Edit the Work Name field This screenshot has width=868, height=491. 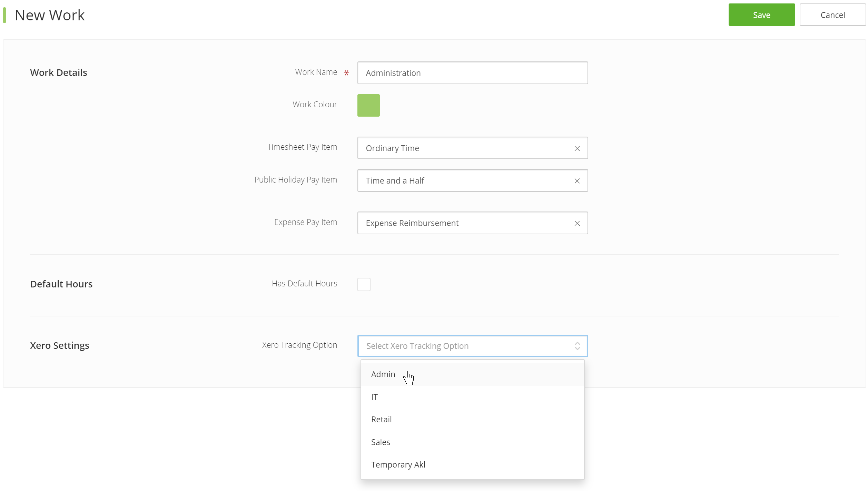(472, 73)
